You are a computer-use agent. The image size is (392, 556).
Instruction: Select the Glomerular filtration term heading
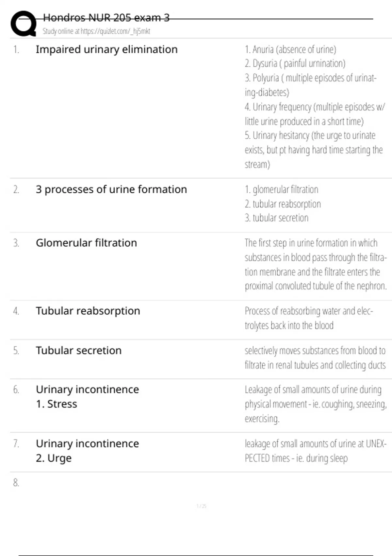pos(86,243)
